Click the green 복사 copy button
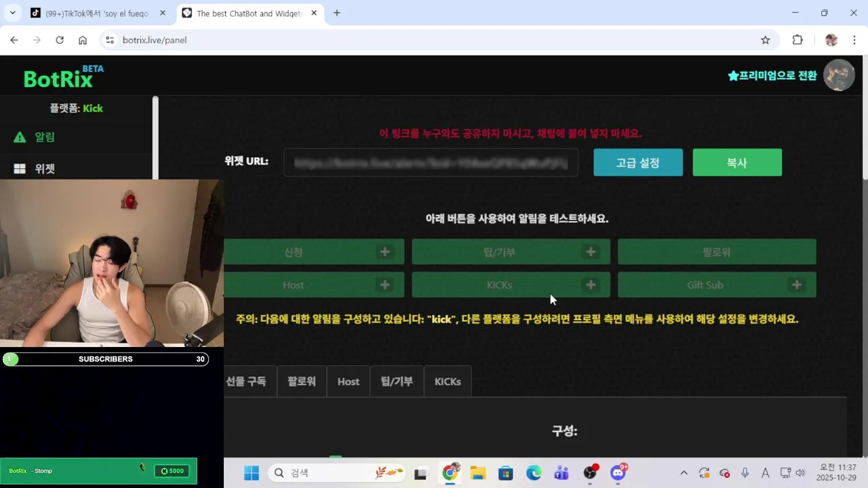The height and width of the screenshot is (488, 868). pos(737,163)
